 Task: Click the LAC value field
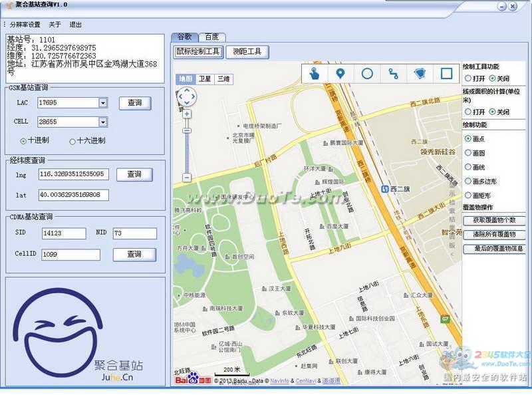(68, 103)
